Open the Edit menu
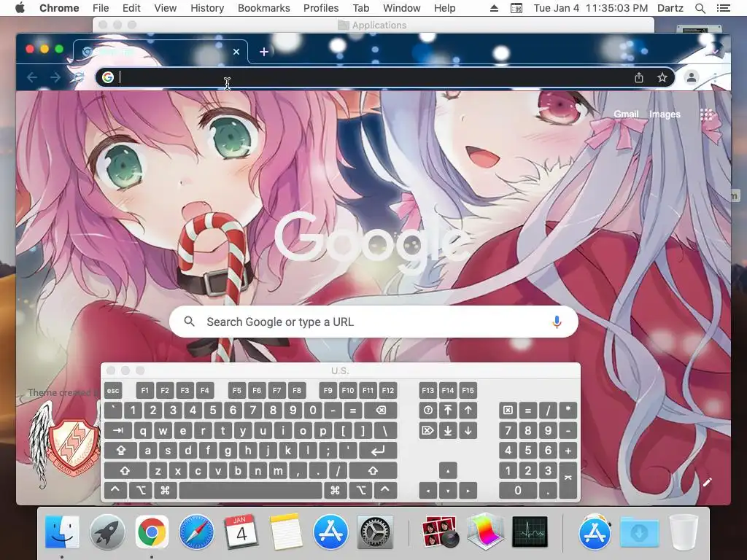 point(131,8)
